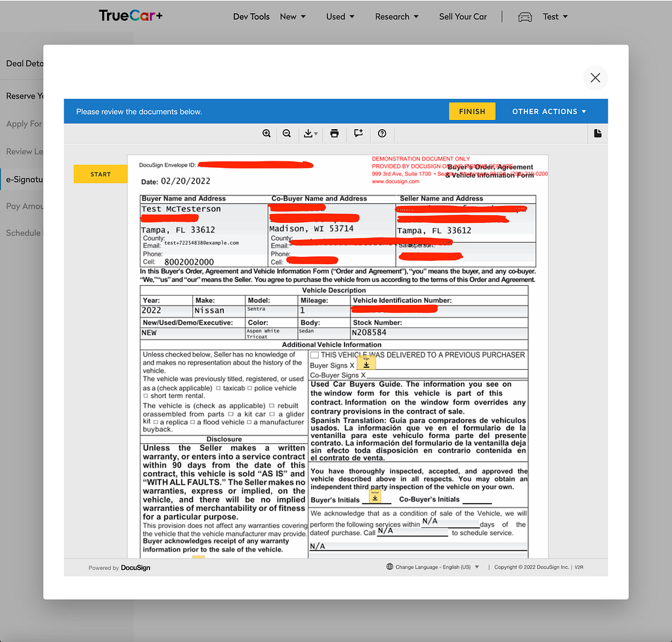Select Pay Amount sidebar step
This screenshot has width=672, height=642.
(x=24, y=206)
